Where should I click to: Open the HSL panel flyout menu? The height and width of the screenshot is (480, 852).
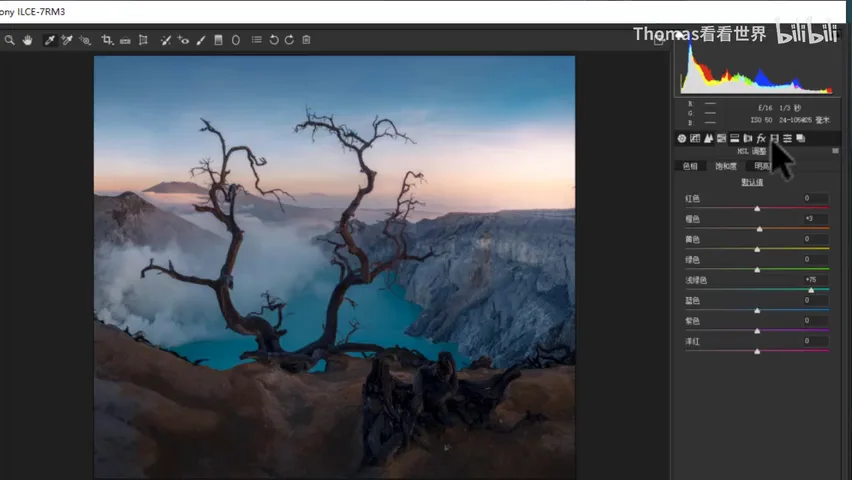[x=835, y=151]
